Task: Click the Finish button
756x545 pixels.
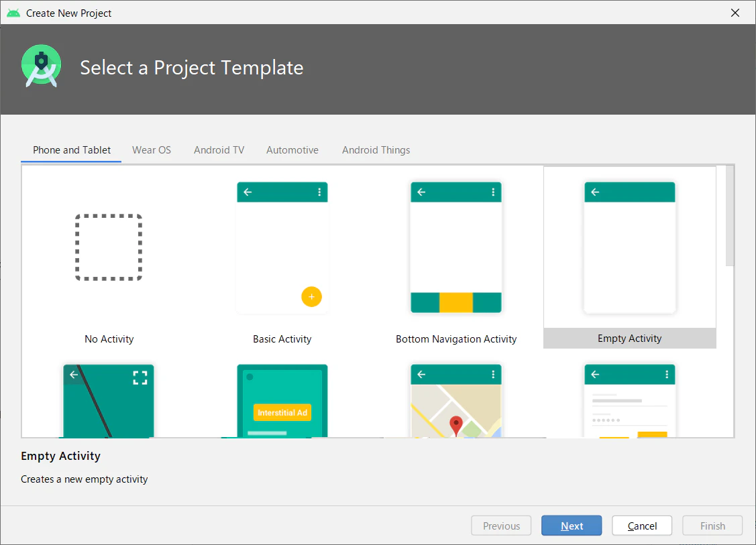Action: tap(712, 526)
